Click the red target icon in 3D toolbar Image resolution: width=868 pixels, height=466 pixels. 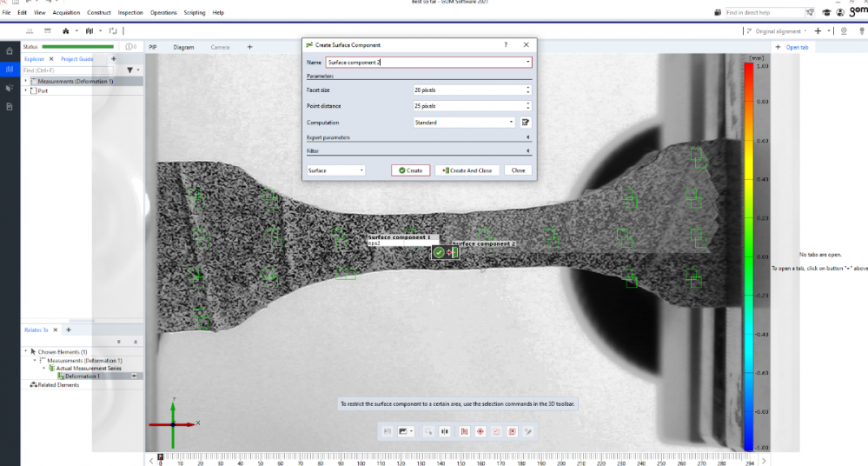coord(480,431)
